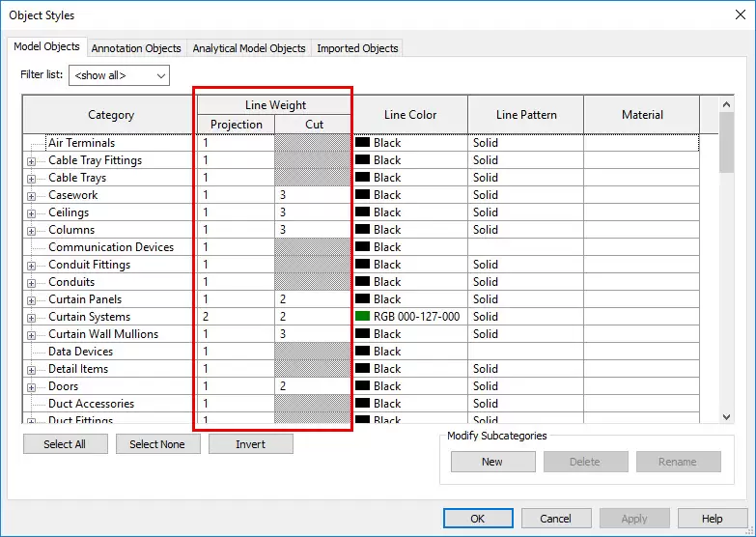Click the Curtain Systems projection line weight cell
This screenshot has width=756, height=537.
236,317
